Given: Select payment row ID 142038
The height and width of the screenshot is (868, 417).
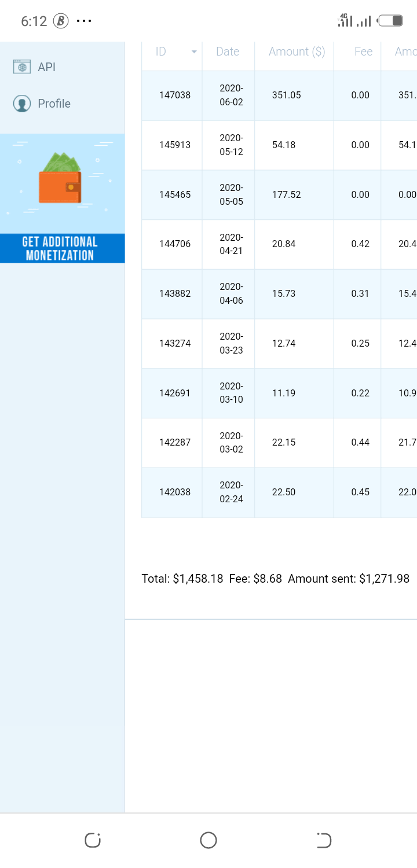Looking at the screenshot, I should tap(279, 492).
